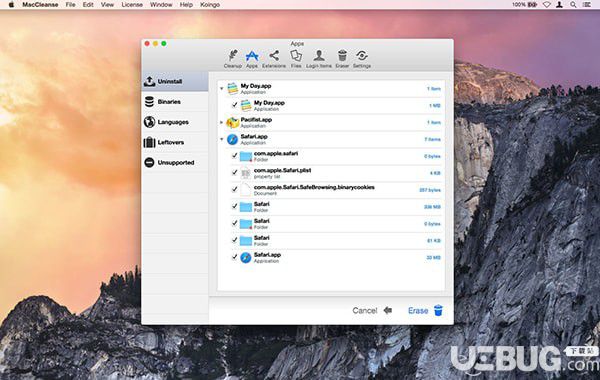
Task: Click the back arrow icon beside Cancel
Action: pyautogui.click(x=388, y=310)
